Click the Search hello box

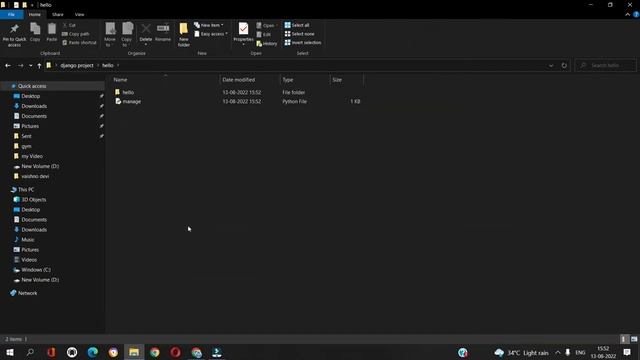pyautogui.click(x=606, y=65)
